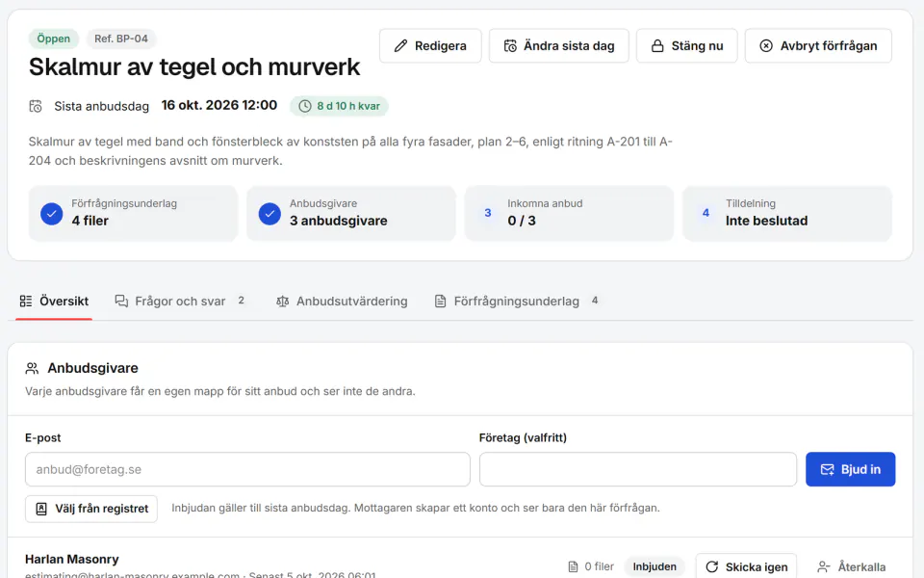
Task: Click the calendar icon on Ändra sista dag
Action: (x=510, y=46)
